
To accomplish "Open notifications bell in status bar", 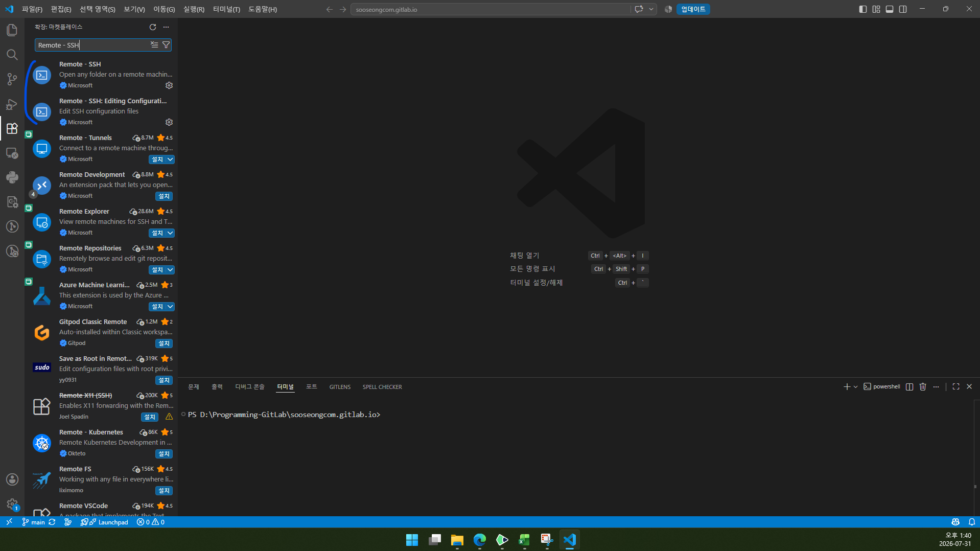I will (971, 522).
